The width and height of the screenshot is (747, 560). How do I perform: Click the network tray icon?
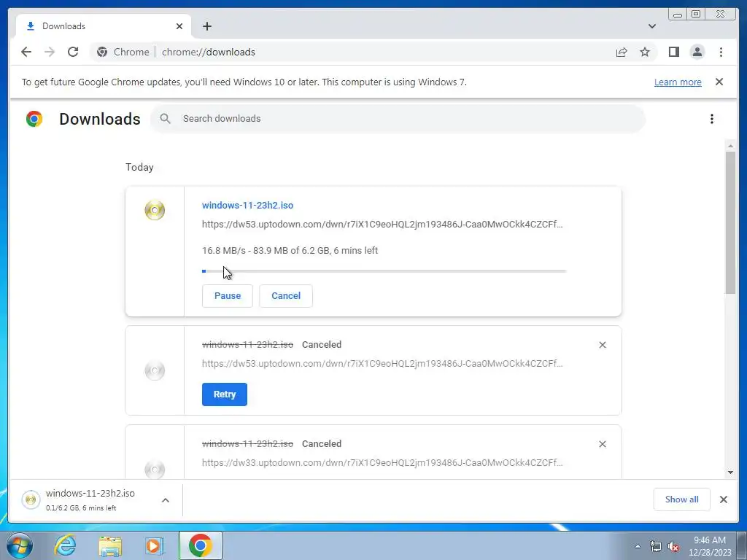[x=656, y=547]
